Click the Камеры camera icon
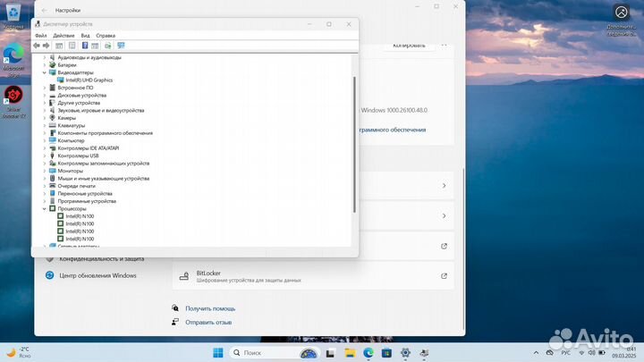 (x=53, y=118)
